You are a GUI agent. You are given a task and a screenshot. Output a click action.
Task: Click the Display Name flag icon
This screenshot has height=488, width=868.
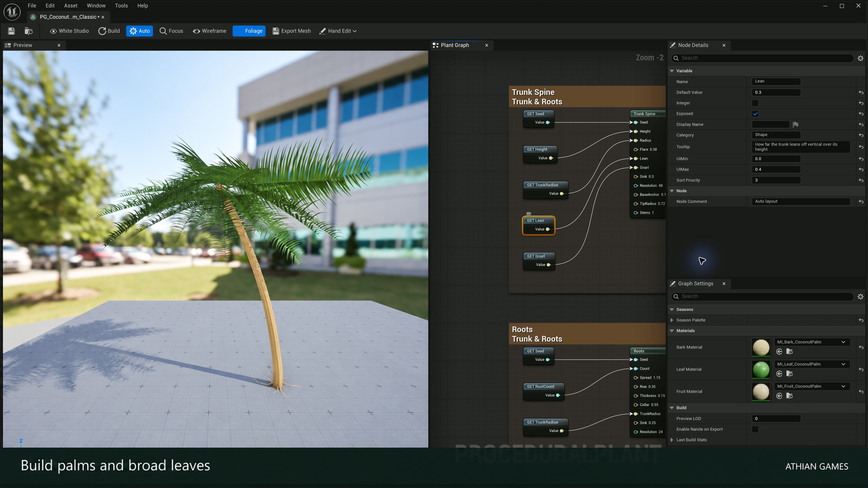795,125
